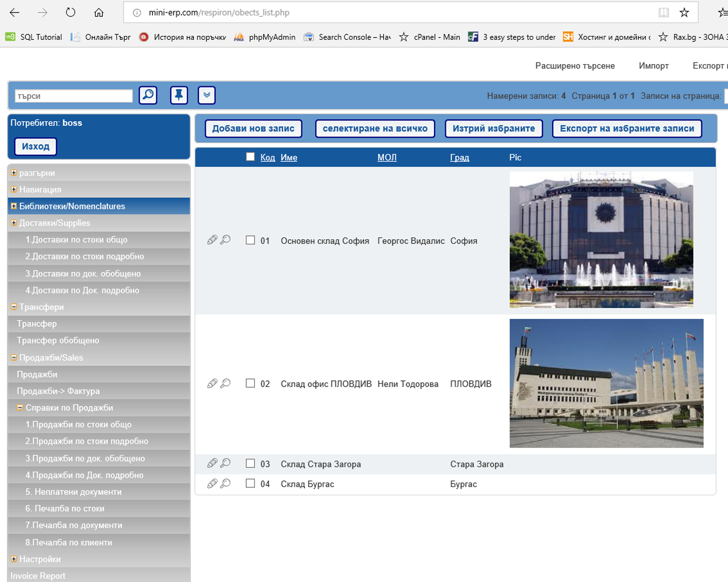
Task: Click the pin icon in search bar
Action: 179,95
